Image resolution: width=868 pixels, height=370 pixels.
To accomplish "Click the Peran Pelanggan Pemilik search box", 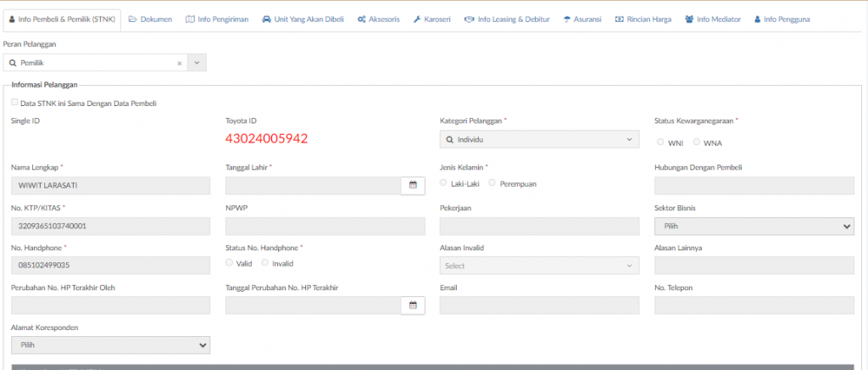I will click(x=95, y=63).
